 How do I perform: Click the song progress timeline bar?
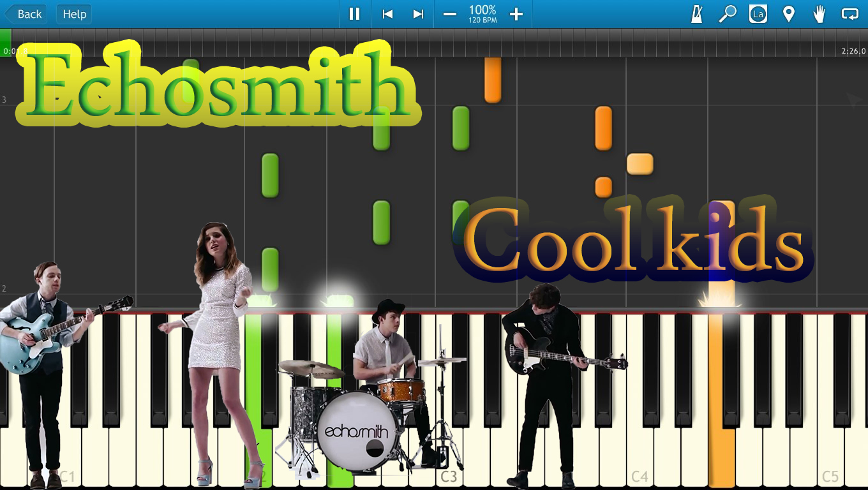tap(434, 42)
